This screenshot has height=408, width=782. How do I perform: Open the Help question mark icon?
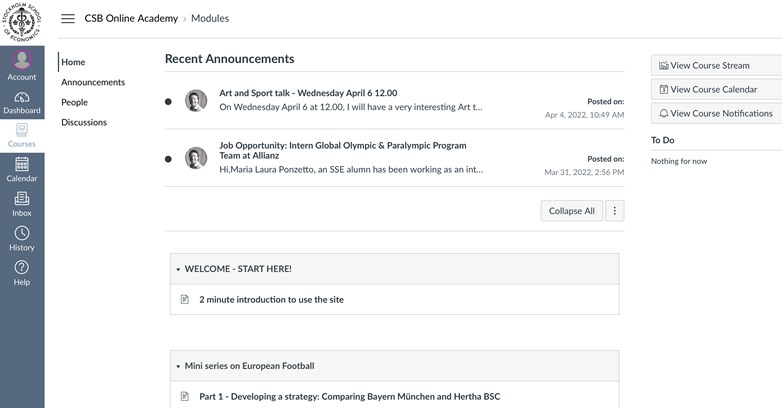pos(21,270)
